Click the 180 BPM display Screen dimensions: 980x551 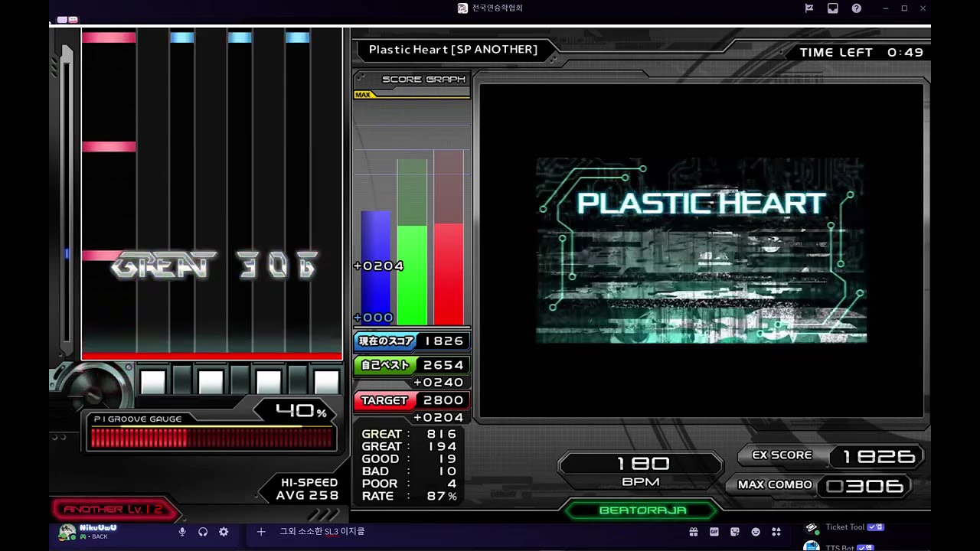click(642, 470)
